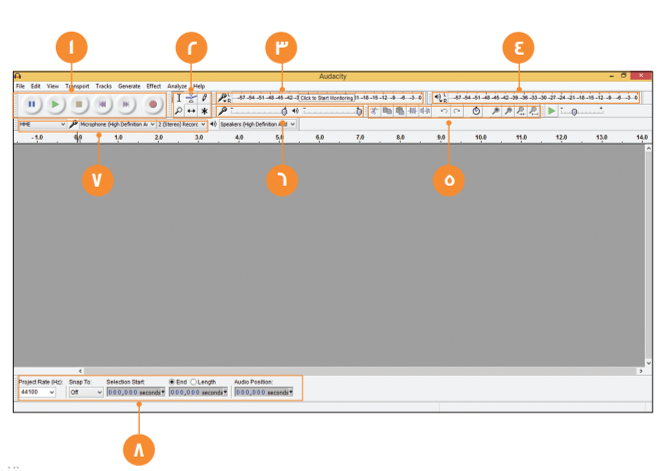Select the Multi-Tool asterisk icon

(x=205, y=111)
